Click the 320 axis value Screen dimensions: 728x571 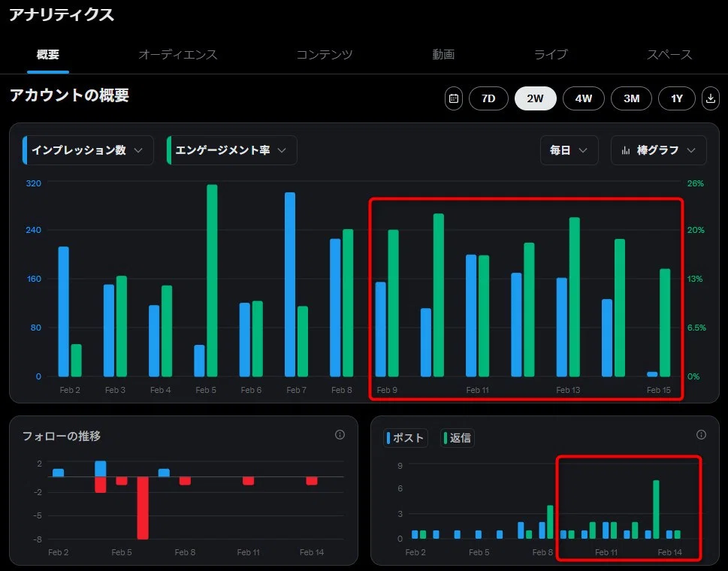click(33, 183)
